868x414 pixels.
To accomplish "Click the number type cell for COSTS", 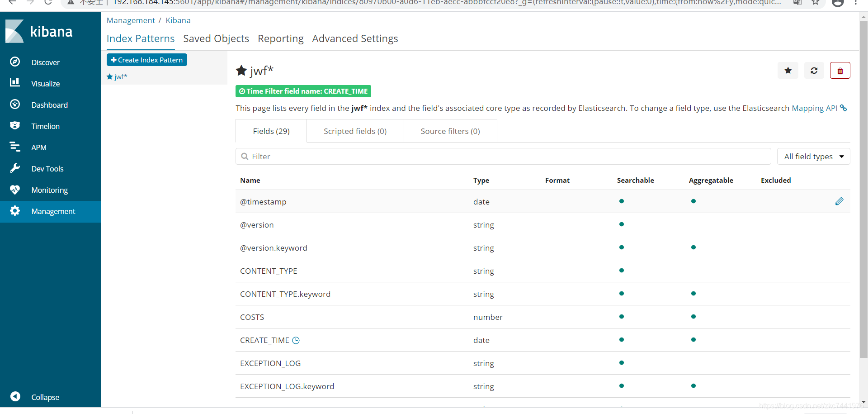I will click(x=488, y=317).
